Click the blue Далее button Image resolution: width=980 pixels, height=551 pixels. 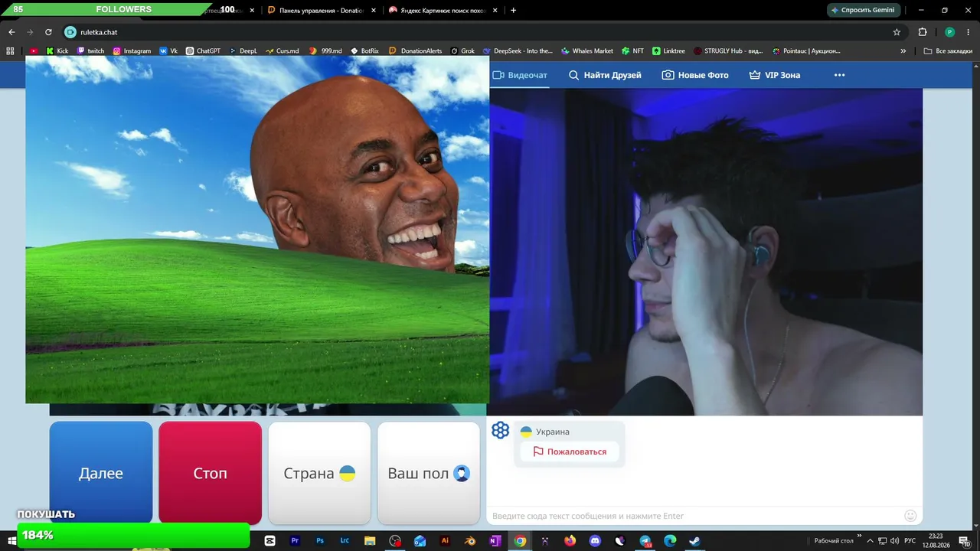pyautogui.click(x=101, y=473)
